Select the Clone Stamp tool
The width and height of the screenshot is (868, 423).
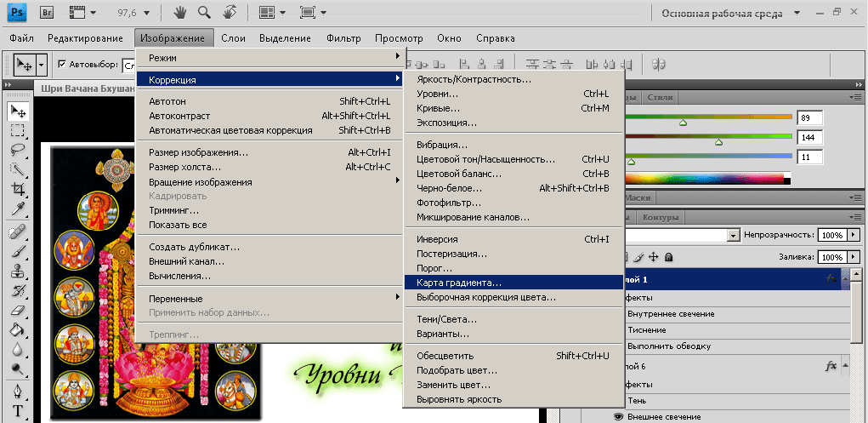[x=18, y=270]
